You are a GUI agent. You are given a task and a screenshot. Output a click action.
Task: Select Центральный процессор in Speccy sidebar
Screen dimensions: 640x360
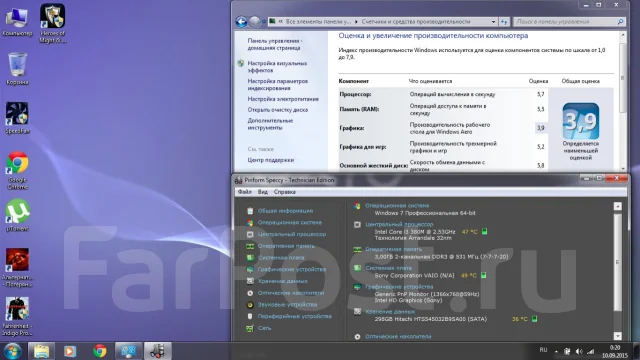pos(291,234)
